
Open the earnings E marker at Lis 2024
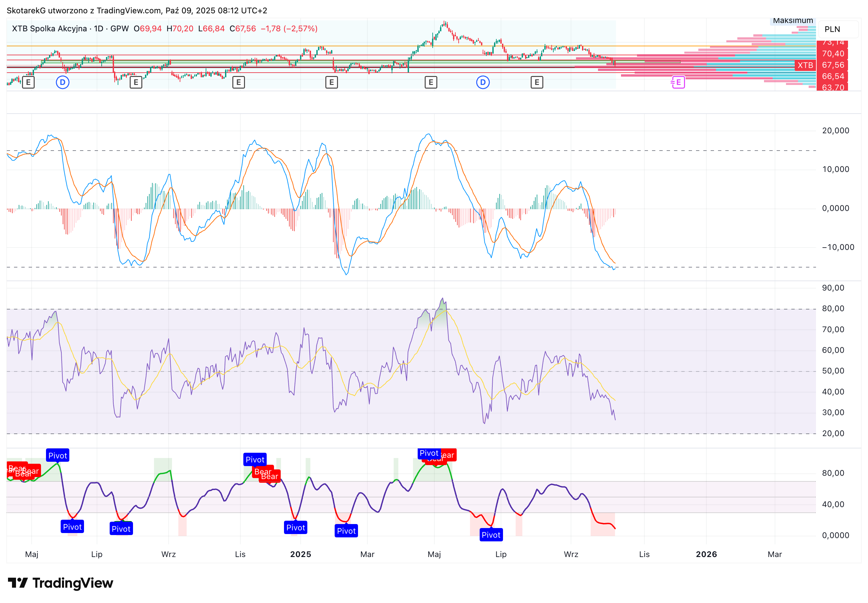coord(238,82)
